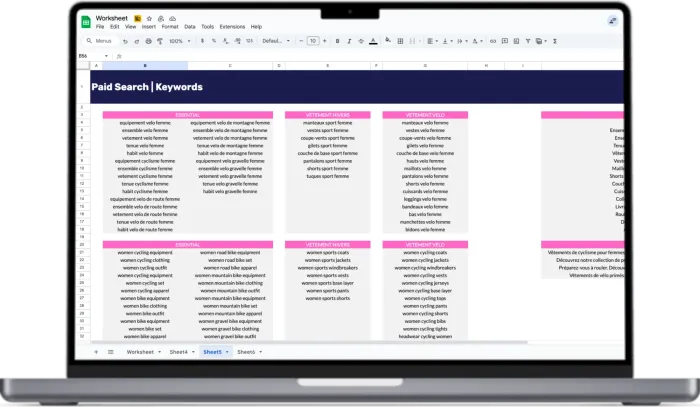This screenshot has width=700, height=407.
Task: Click the Google Sheets home logo
Action: coord(86,21)
